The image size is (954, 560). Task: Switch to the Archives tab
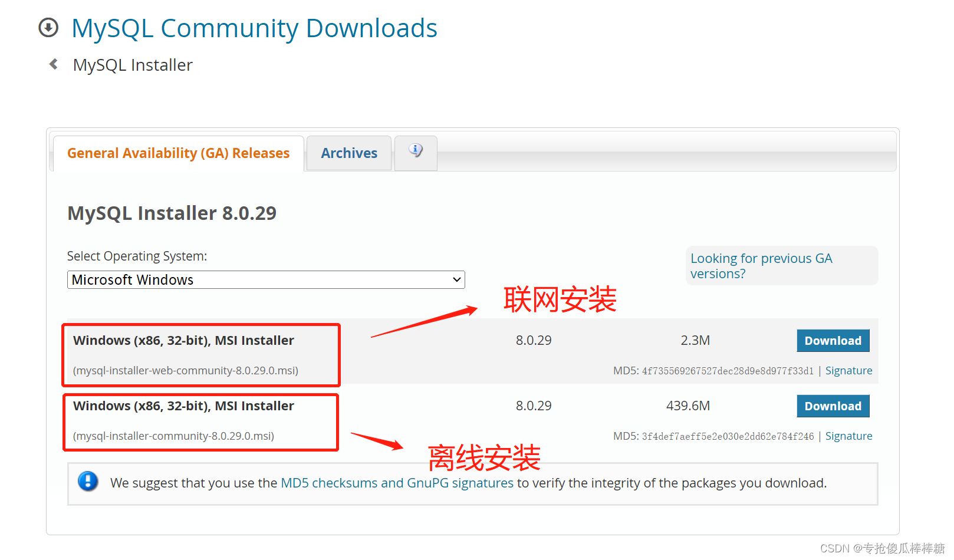(x=348, y=153)
